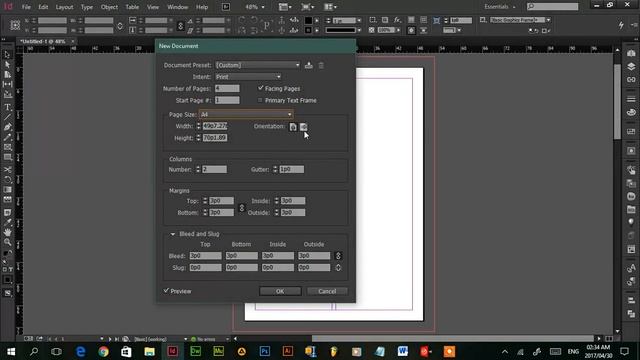640x360 pixels.
Task: Click the fill and stroke swatch in toolbox
Action: pyautogui.click(x=7, y=253)
